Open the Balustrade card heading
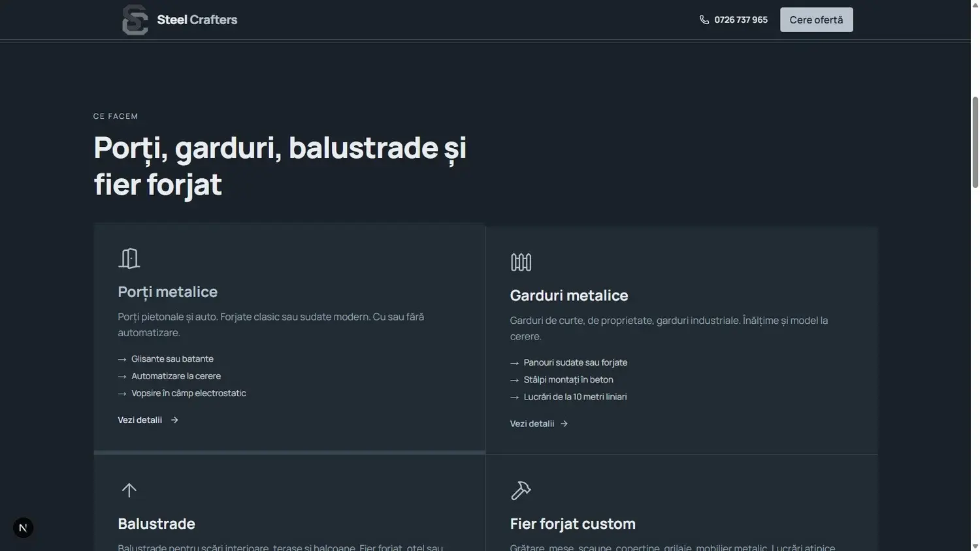 click(x=156, y=524)
